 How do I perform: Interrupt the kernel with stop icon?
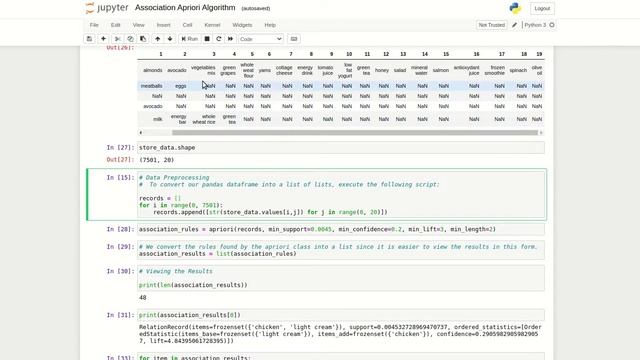tap(207, 39)
